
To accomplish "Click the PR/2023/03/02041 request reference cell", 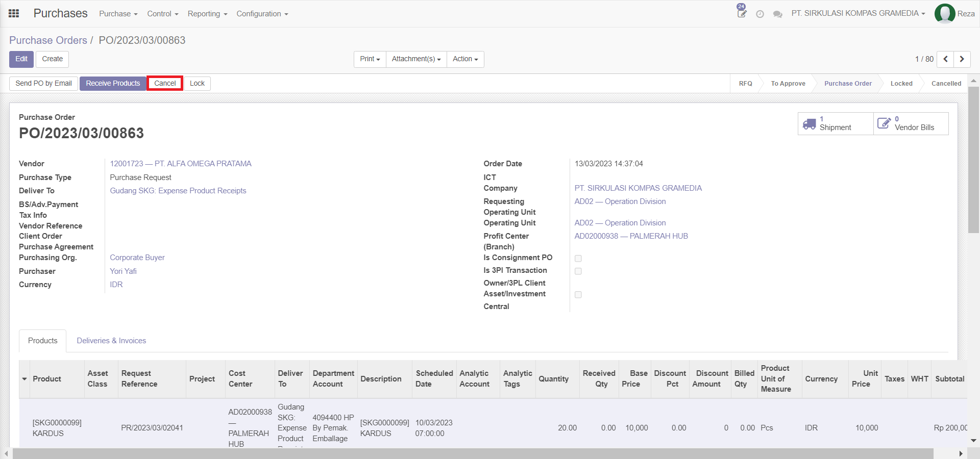I will [152, 428].
